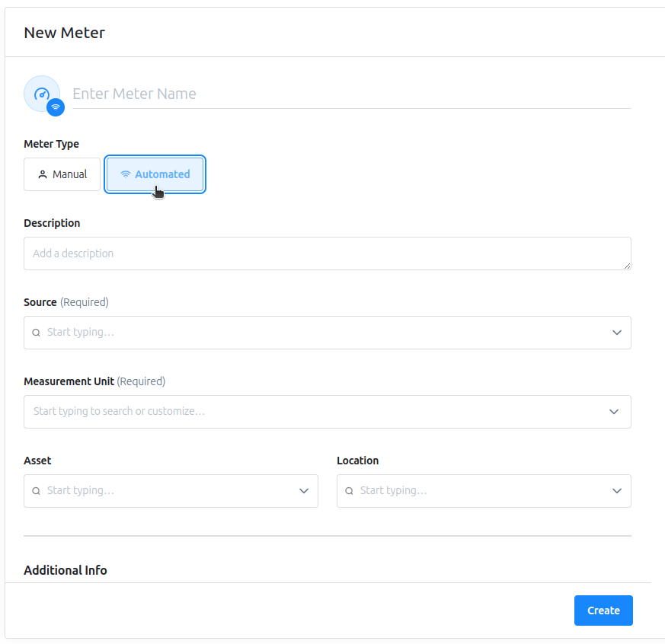Image resolution: width=665 pixels, height=644 pixels.
Task: Click the blue wifi badge on meter avatar
Action: click(56, 107)
